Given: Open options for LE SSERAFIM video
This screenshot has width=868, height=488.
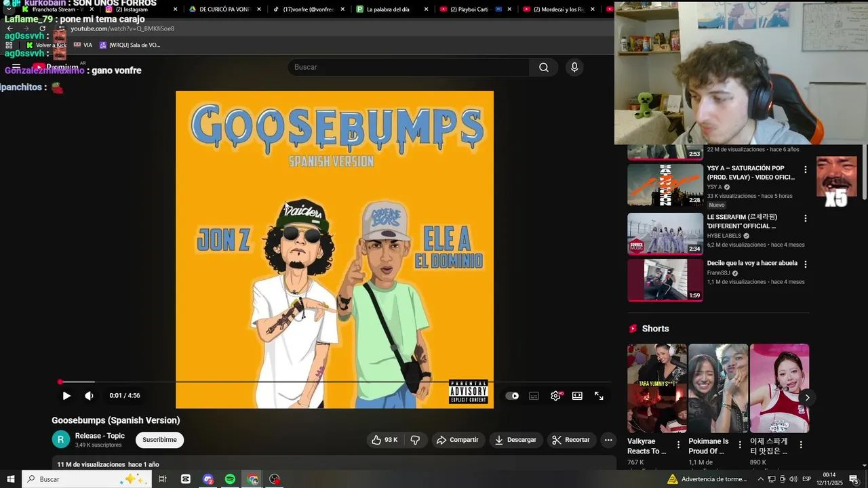Looking at the screenshot, I should pos(806,218).
